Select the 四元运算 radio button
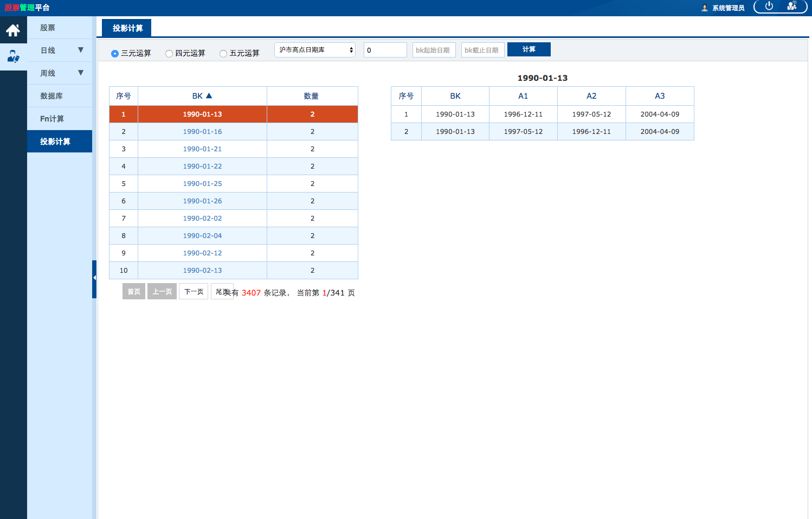 point(169,54)
